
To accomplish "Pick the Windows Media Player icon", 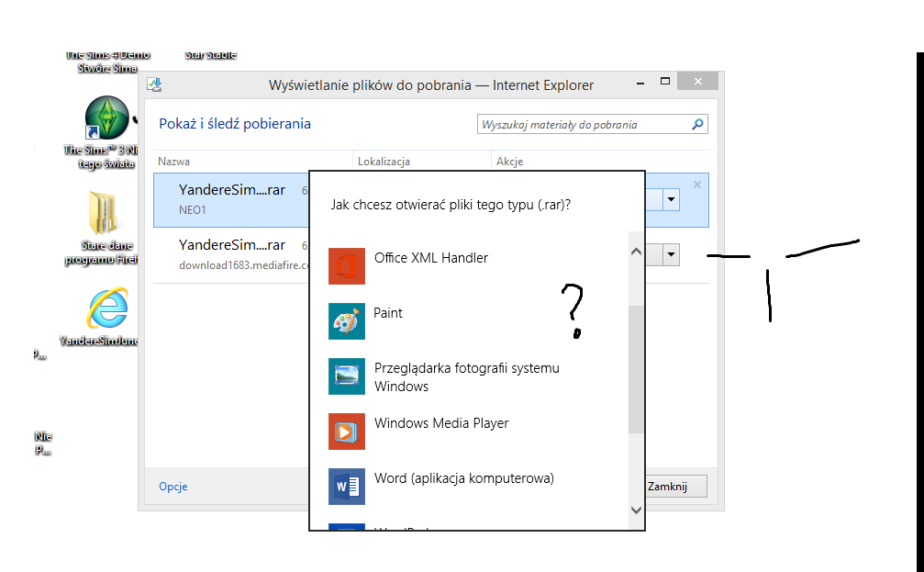I will click(347, 432).
